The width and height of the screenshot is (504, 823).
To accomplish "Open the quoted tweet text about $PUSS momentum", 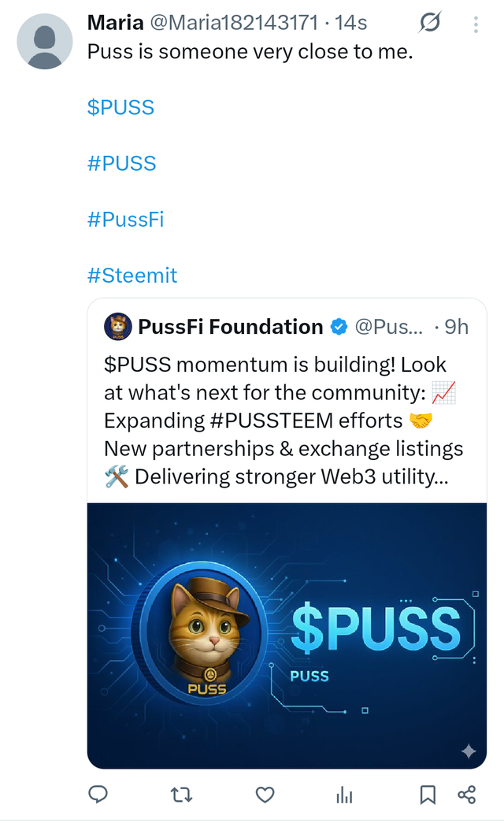I will point(285,421).
